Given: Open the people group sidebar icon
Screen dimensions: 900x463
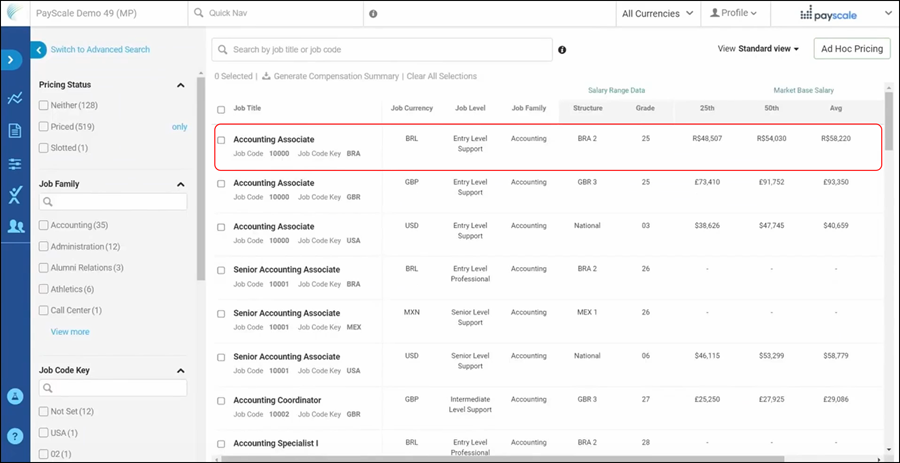Looking at the screenshot, I should (x=14, y=226).
